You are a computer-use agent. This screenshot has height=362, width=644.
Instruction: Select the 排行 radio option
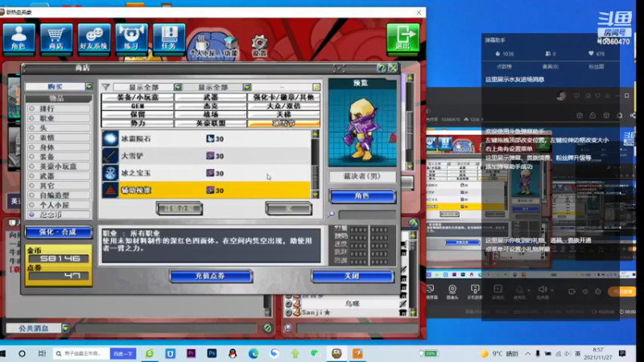(x=31, y=109)
